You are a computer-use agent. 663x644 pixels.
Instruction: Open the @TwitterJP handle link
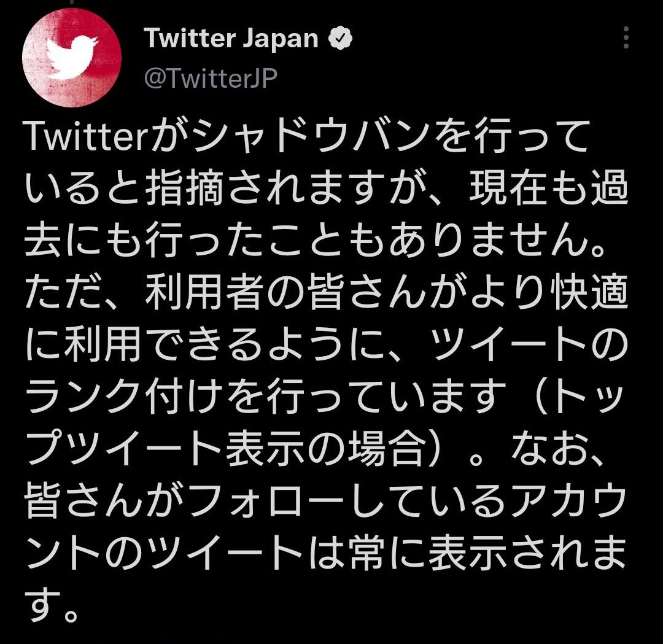(211, 78)
